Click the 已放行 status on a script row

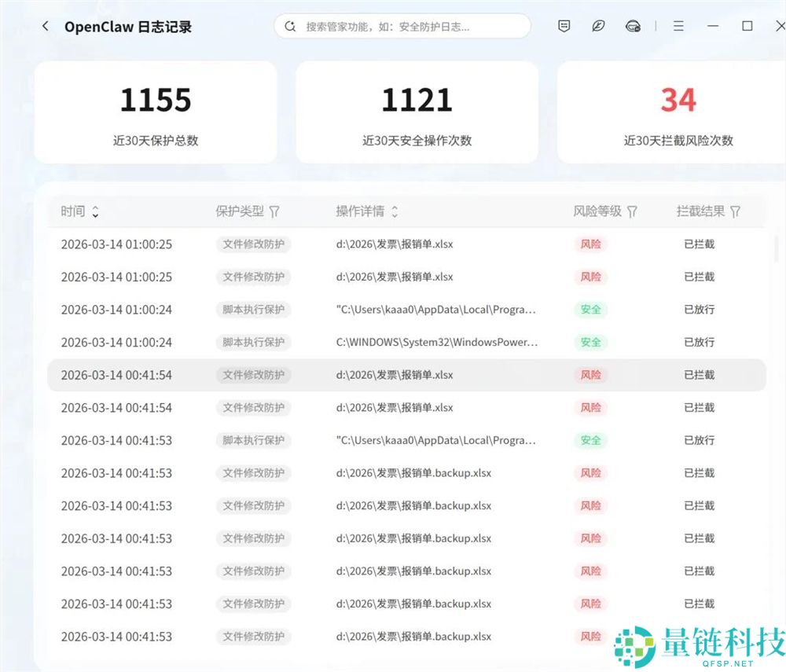pyautogui.click(x=699, y=310)
